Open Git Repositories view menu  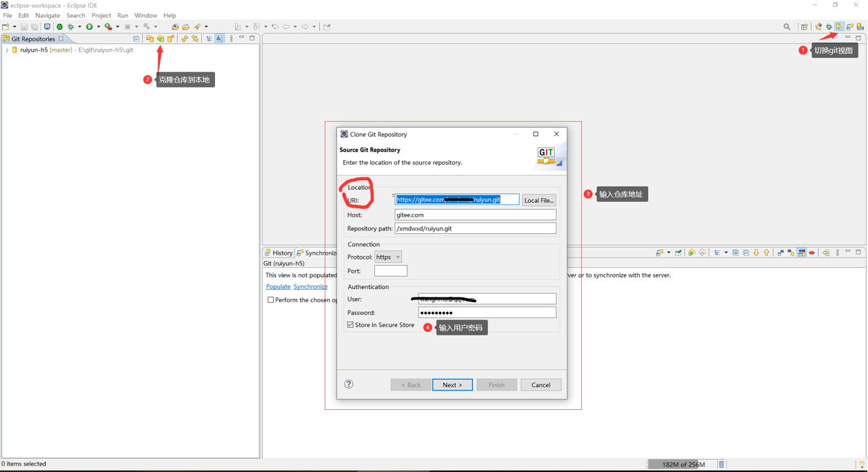[231, 39]
